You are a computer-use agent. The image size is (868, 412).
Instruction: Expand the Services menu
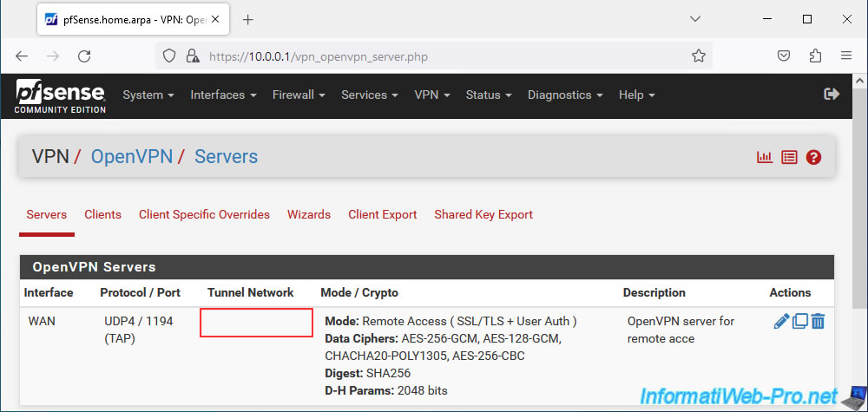(370, 95)
